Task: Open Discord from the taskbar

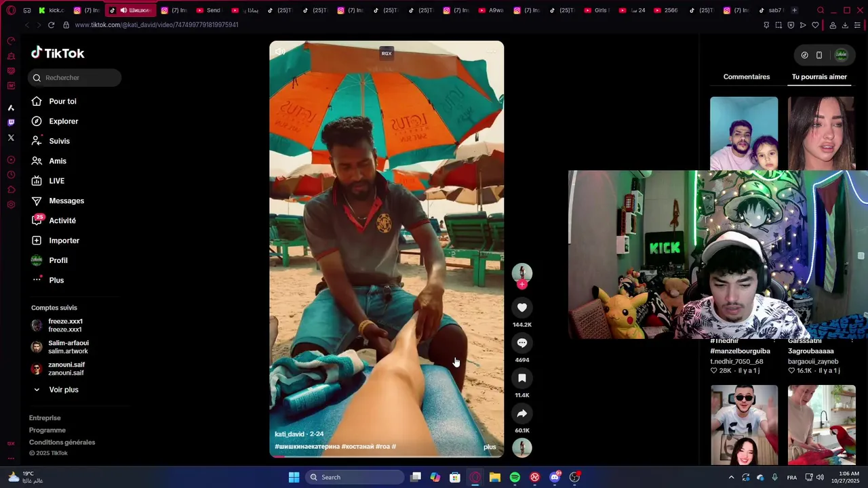Action: pos(555,477)
